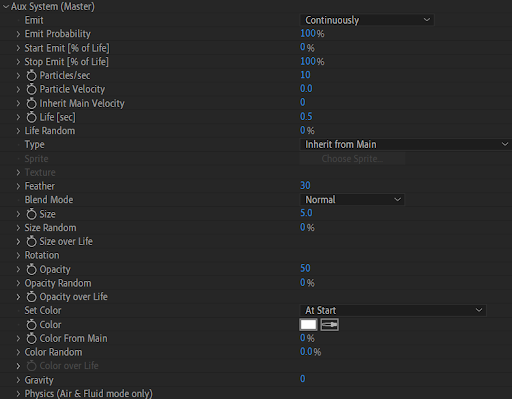Toggle the Color property stopwatch

(x=31, y=325)
